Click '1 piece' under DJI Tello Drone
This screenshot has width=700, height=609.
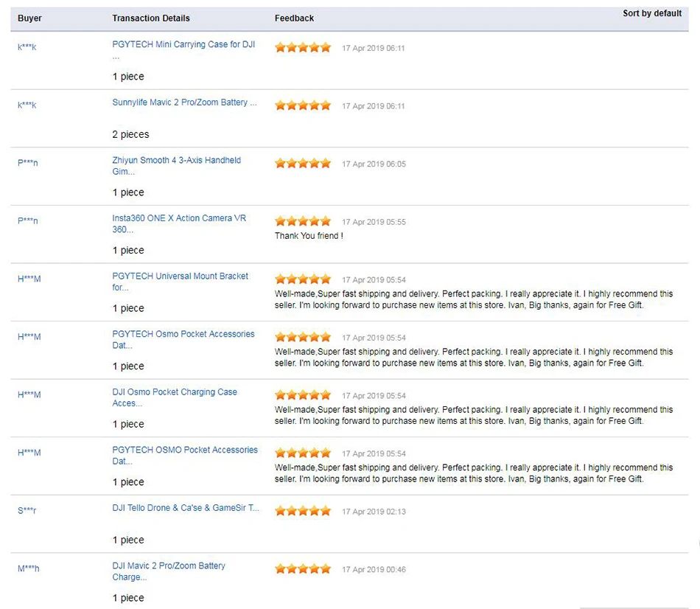click(x=128, y=540)
